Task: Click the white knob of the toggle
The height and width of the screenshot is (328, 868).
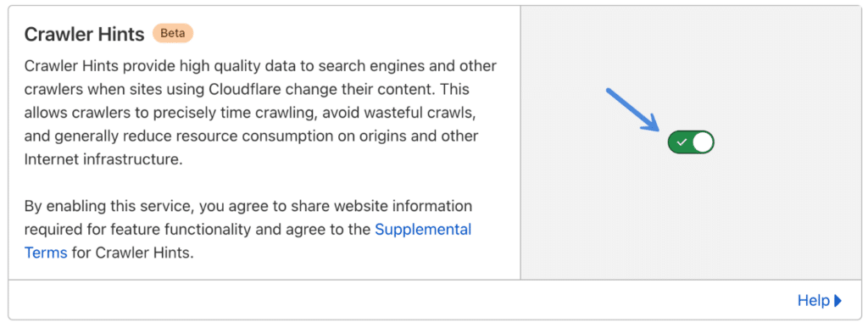Action: (x=703, y=142)
